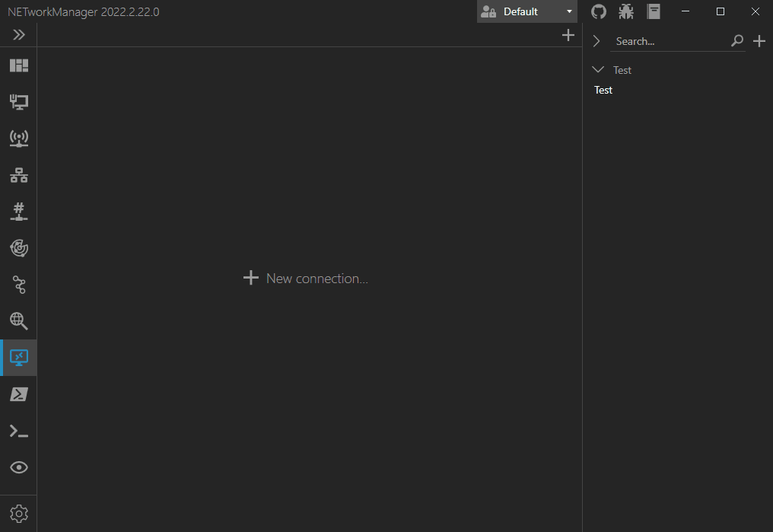This screenshot has width=773, height=532.
Task: Open Settings with the gear icon
Action: tap(19, 514)
